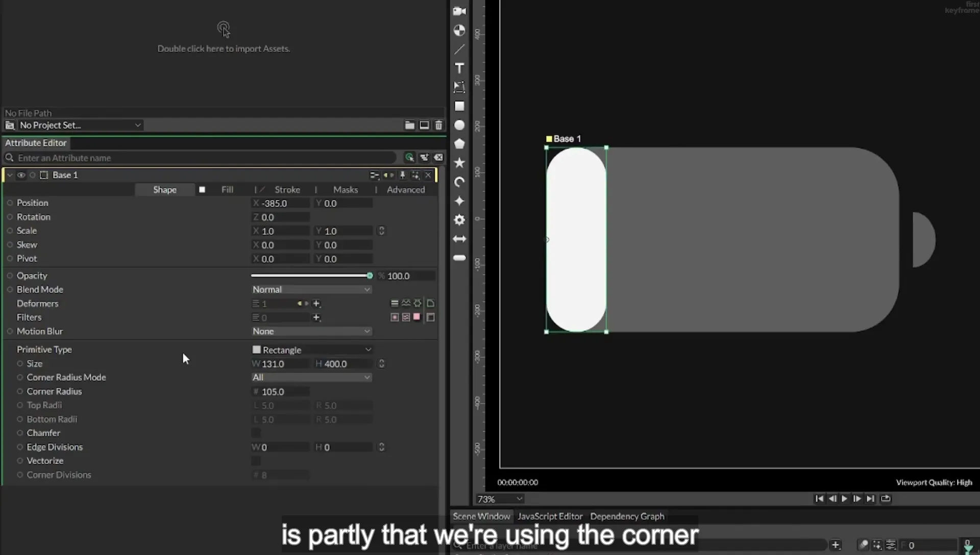Select the Text tool in the toolbar
The height and width of the screenshot is (555, 980).
(459, 68)
